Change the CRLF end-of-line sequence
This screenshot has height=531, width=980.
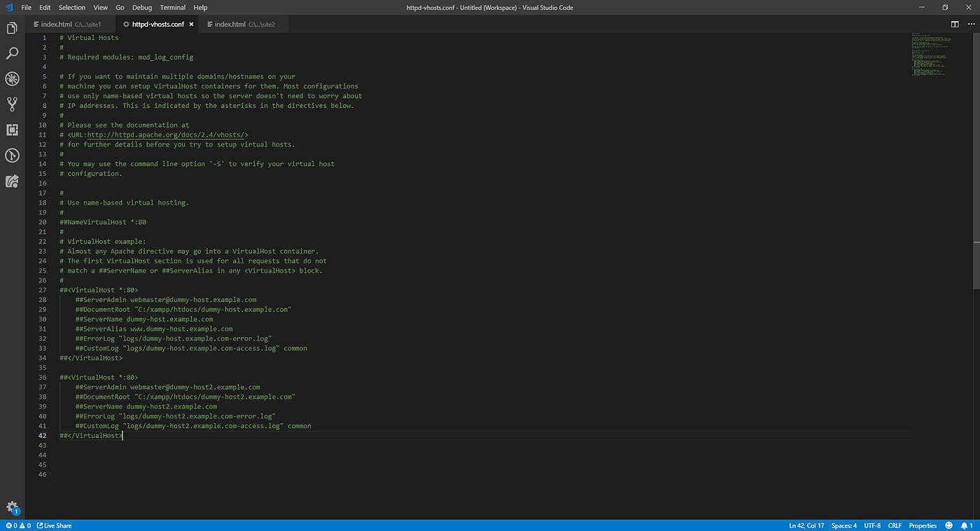click(895, 525)
